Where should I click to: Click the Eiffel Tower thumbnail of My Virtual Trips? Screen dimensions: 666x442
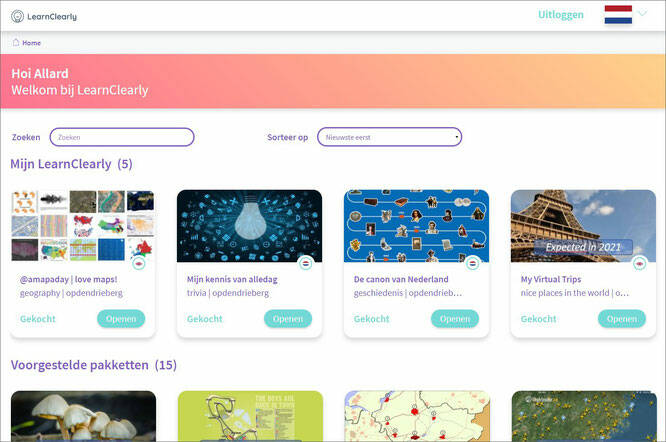click(x=584, y=226)
